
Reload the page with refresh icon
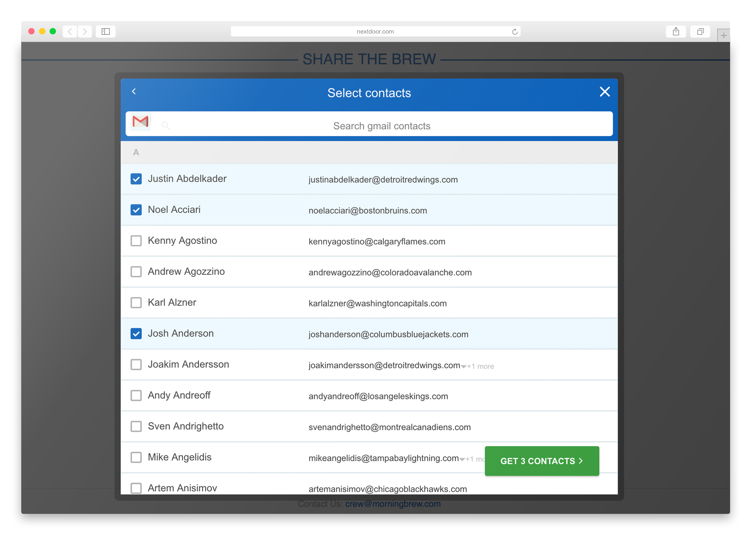(514, 32)
